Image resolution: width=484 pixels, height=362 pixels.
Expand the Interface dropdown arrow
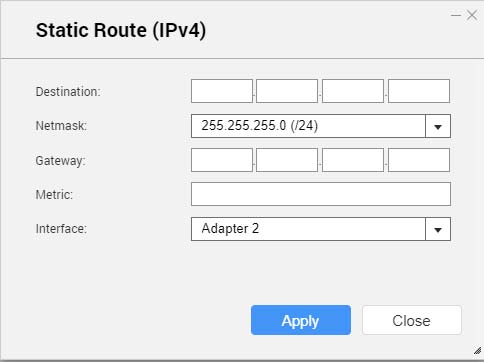[438, 229]
